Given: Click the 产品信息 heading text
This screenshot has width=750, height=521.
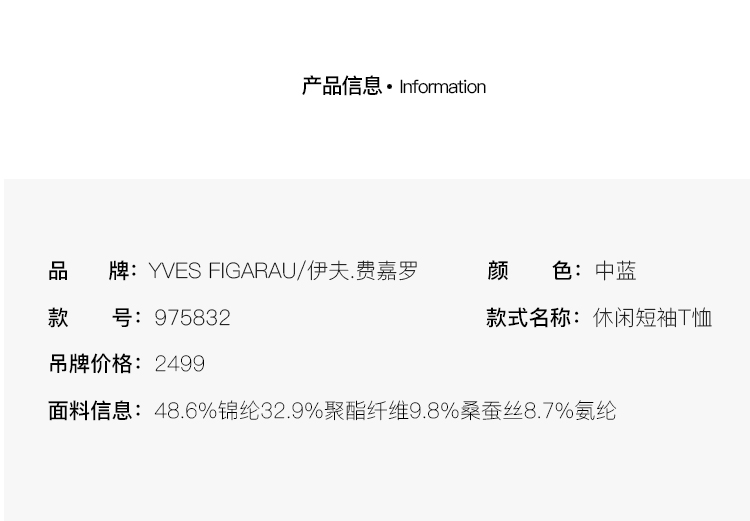Looking at the screenshot, I should (x=341, y=86).
